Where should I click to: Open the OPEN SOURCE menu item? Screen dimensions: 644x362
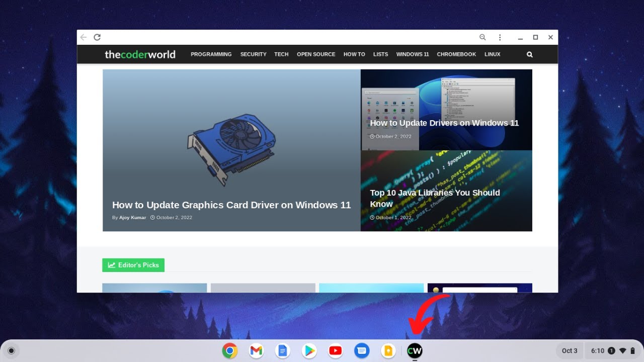click(x=316, y=54)
